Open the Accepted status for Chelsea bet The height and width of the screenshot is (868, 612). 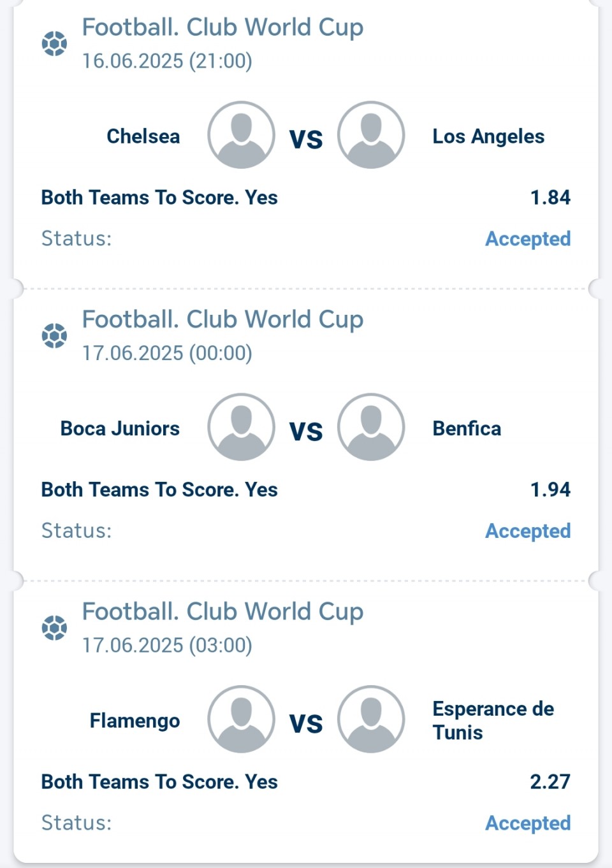[528, 239]
